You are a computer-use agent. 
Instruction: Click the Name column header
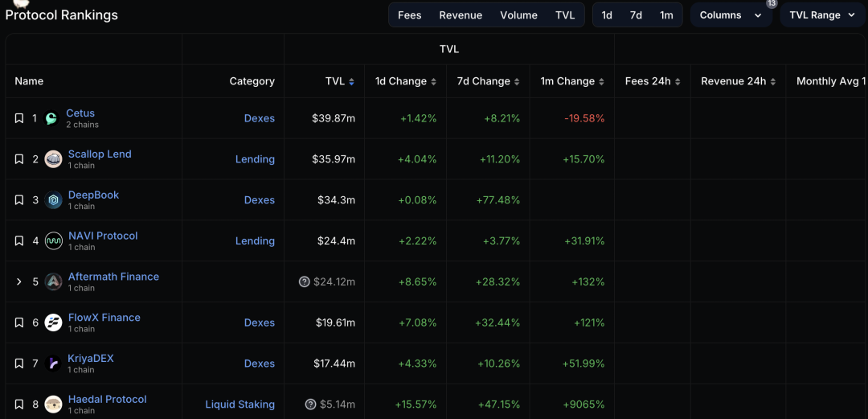29,81
